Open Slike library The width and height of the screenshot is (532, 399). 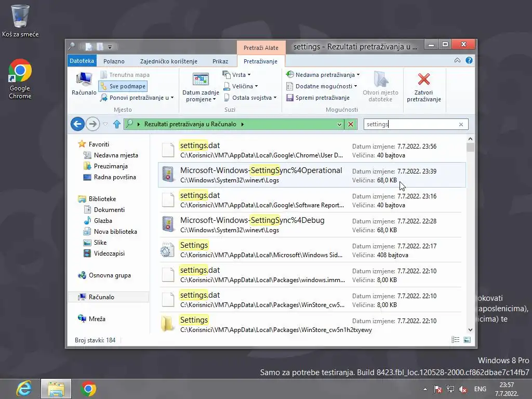point(95,242)
